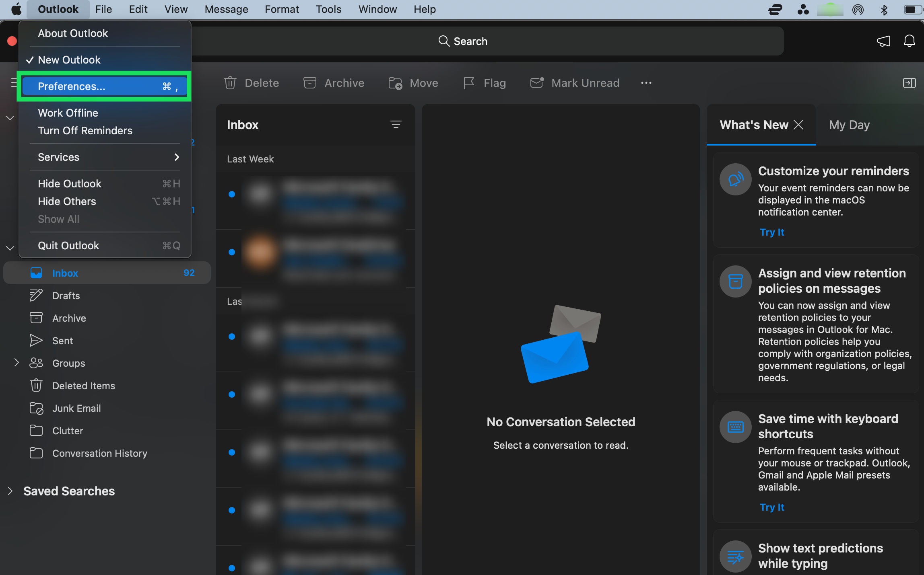Viewport: 924px width, 575px height.
Task: Click Try It under keyboard shortcuts
Action: (772, 507)
